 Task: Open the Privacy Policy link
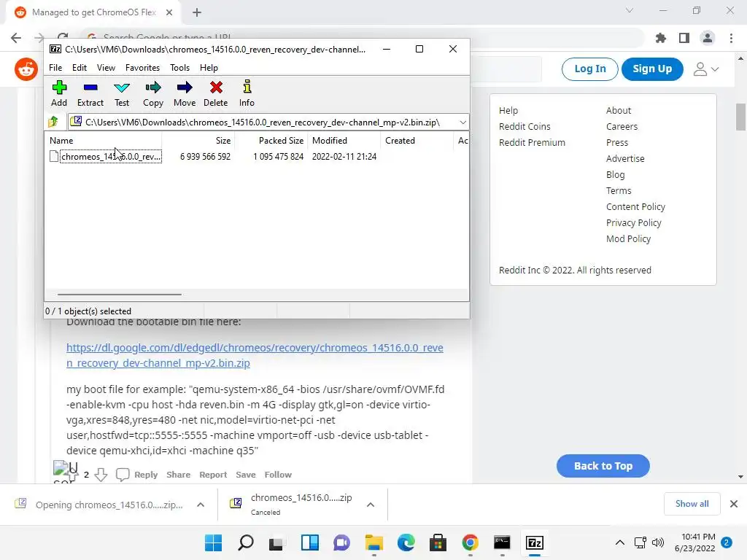[634, 223]
